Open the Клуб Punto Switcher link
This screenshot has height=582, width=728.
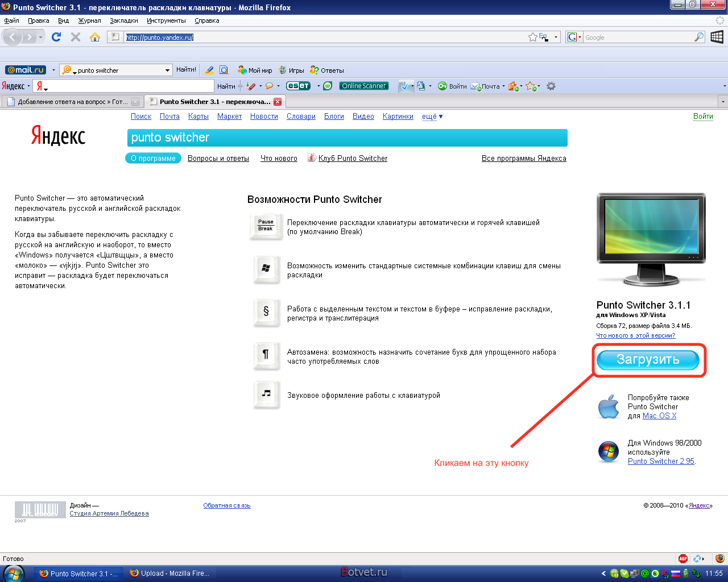pyautogui.click(x=353, y=159)
